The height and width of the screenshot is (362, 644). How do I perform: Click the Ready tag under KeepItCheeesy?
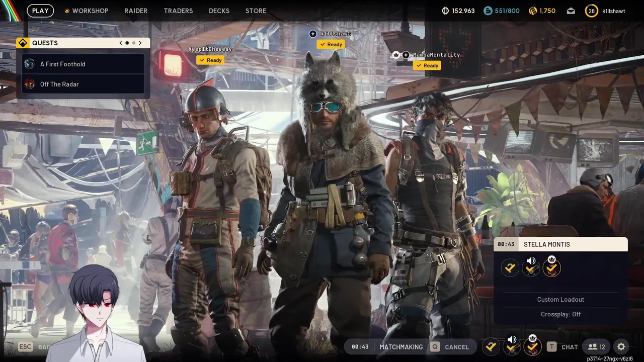coord(210,60)
